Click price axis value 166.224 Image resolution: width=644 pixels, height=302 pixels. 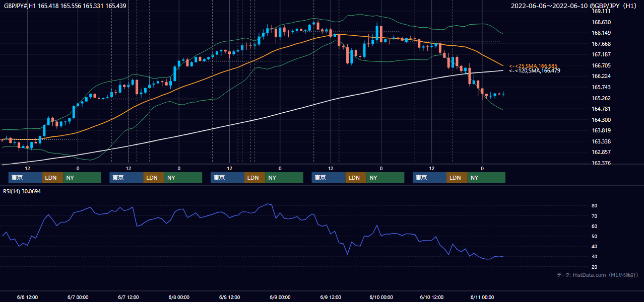601,77
